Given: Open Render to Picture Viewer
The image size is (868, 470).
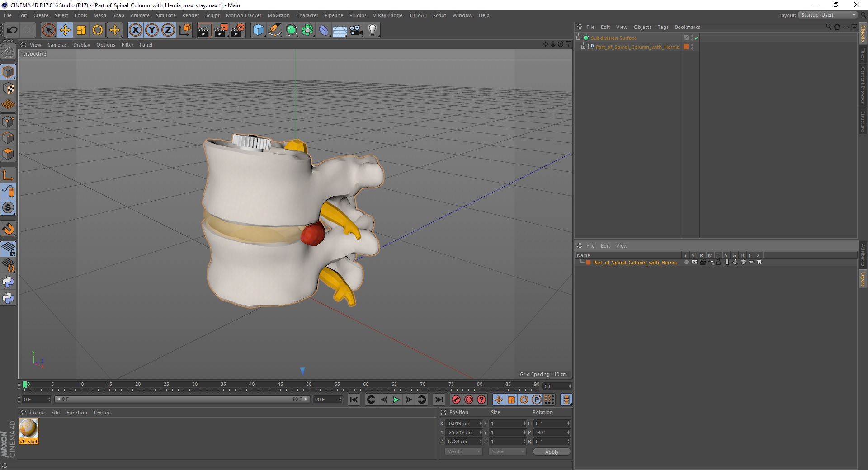Looking at the screenshot, I should pyautogui.click(x=221, y=30).
